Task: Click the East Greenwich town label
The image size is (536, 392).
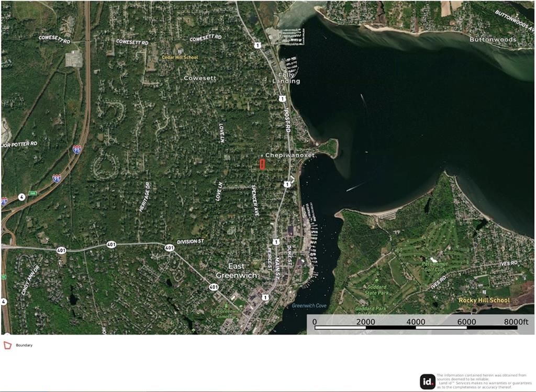Action: coord(236,271)
